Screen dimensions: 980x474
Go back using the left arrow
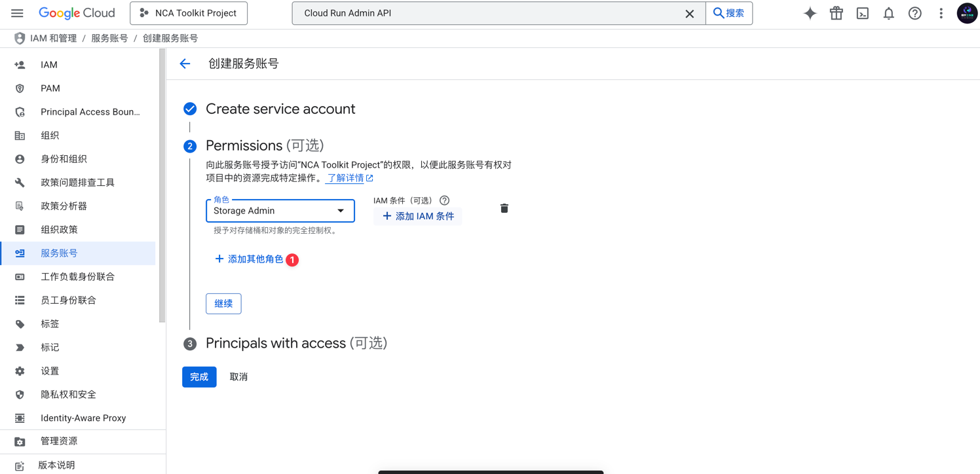(185, 64)
